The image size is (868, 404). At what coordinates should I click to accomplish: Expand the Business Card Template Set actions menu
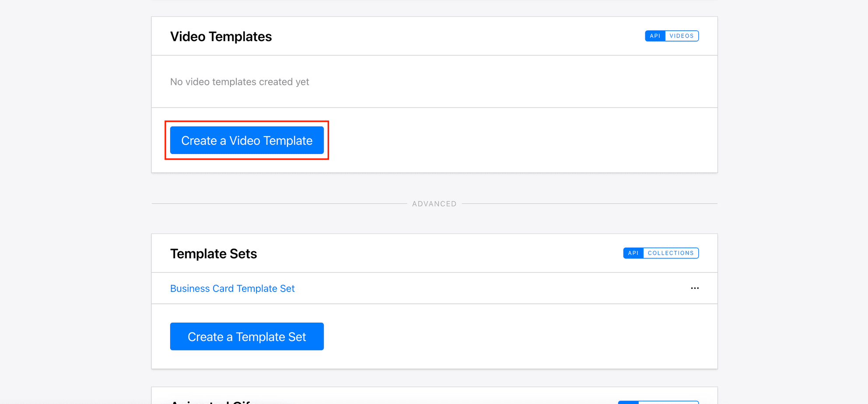click(x=695, y=288)
